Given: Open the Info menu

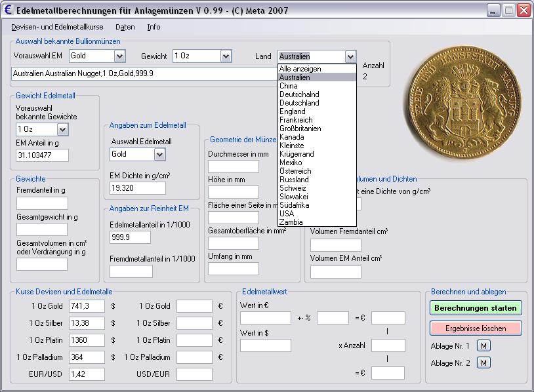Looking at the screenshot, I should 154,27.
